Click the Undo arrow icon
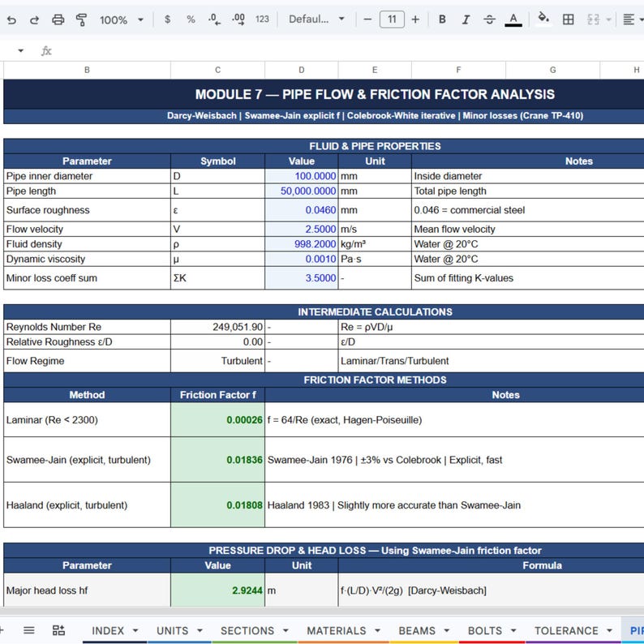 coord(11,19)
